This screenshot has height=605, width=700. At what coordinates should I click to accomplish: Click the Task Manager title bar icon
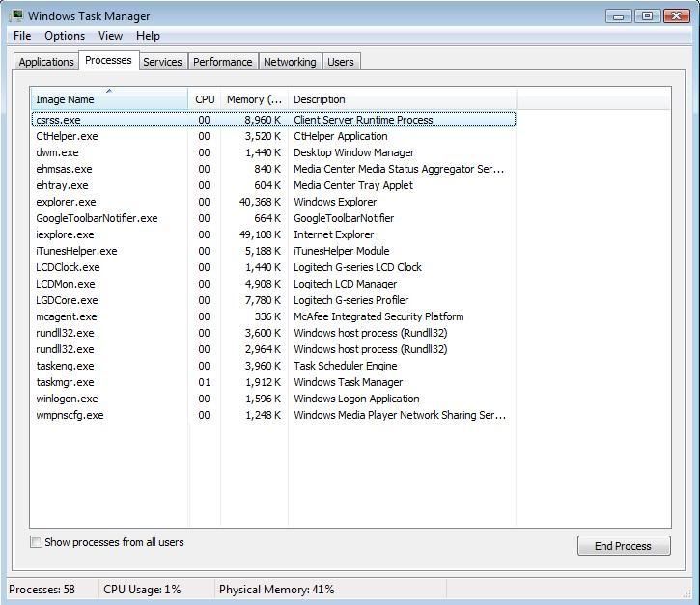tap(16, 15)
